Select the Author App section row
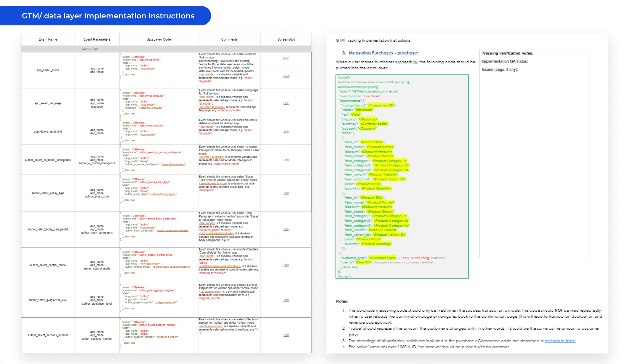This screenshot has width=640, height=364. click(90, 49)
